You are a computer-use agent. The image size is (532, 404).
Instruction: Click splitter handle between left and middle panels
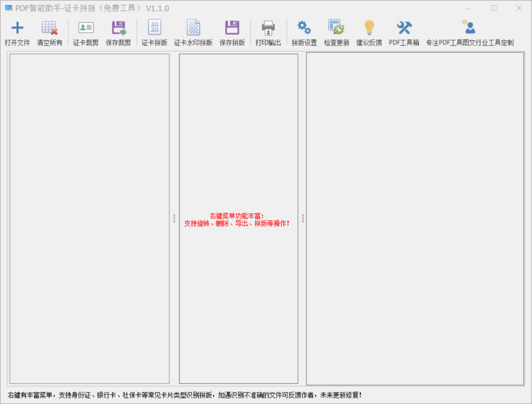click(x=174, y=218)
